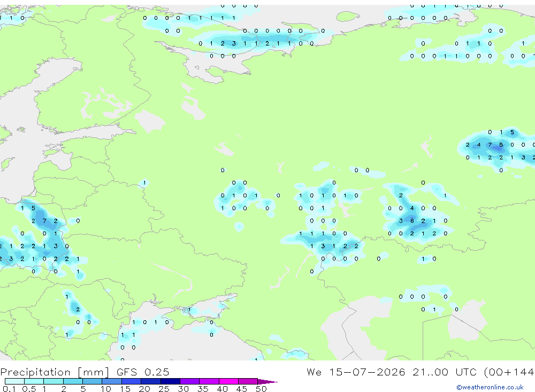Click the legend label '0.5'
This screenshot has height=392, width=535.
pos(29,389)
